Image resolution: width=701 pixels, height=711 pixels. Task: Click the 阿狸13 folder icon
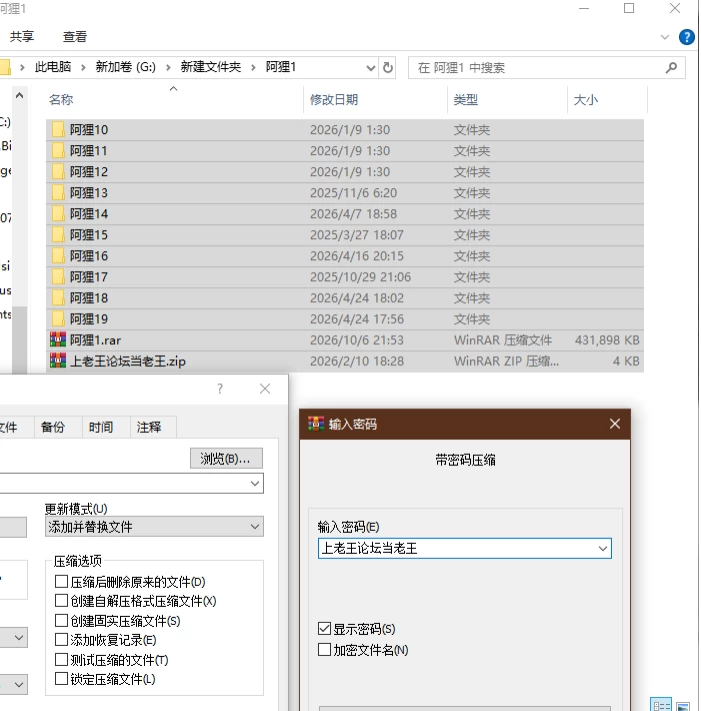coord(58,193)
